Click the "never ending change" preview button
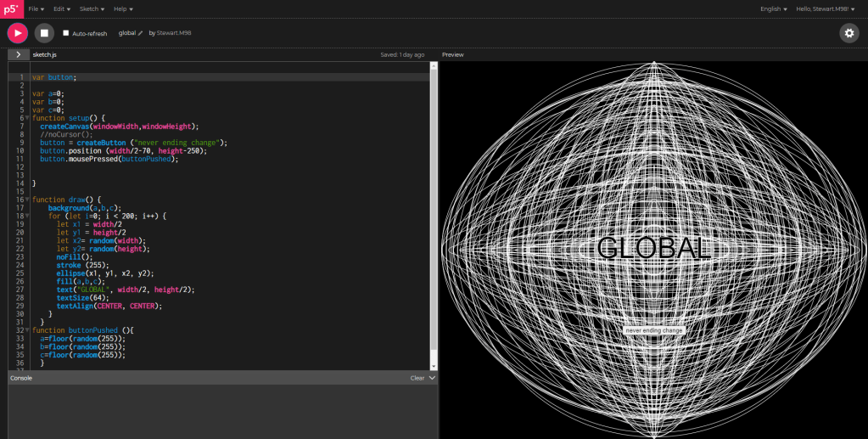 click(653, 329)
